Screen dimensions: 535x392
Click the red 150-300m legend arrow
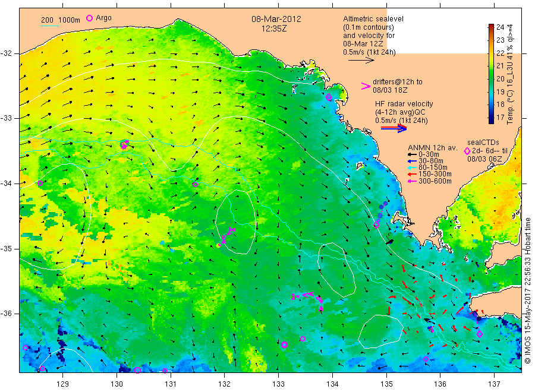click(x=413, y=174)
